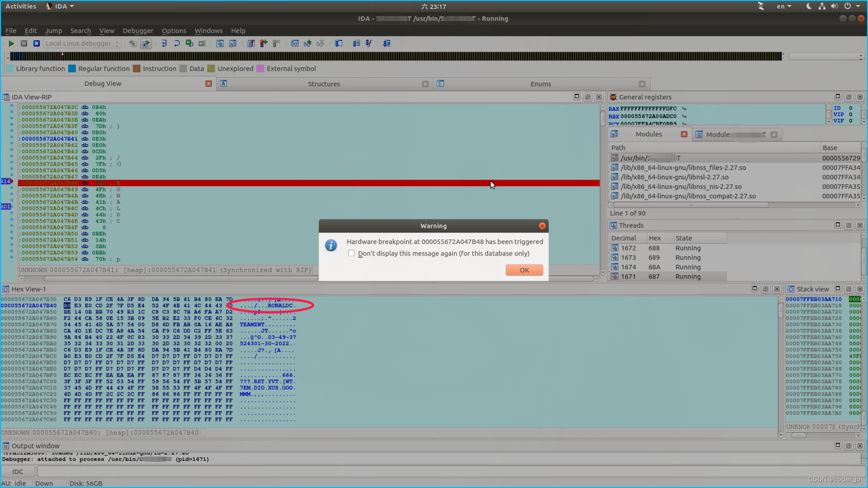This screenshot has height=488, width=868.
Task: Click the Delete watch glasses-X icon
Action: coord(320,44)
